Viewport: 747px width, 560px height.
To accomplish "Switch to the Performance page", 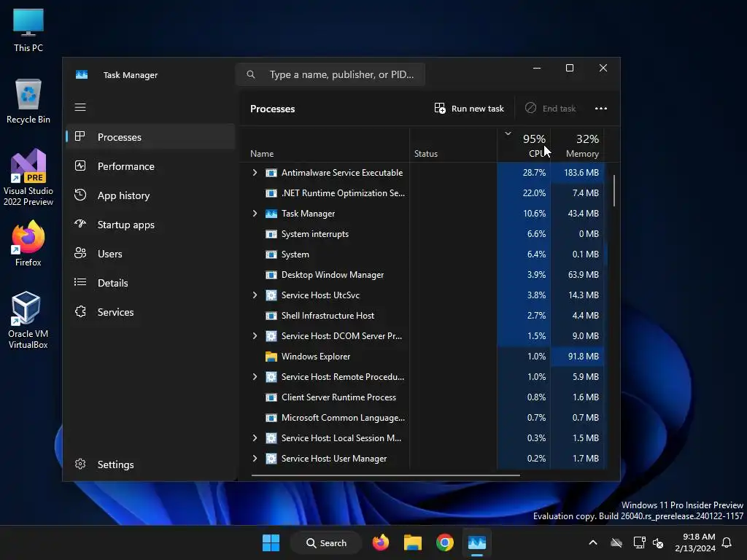I will pyautogui.click(x=150, y=166).
